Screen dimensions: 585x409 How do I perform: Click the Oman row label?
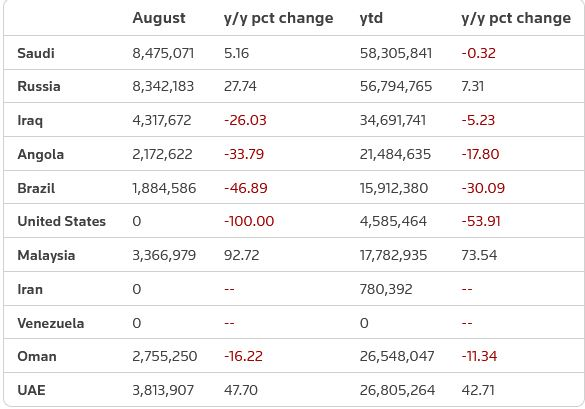[x=37, y=356]
